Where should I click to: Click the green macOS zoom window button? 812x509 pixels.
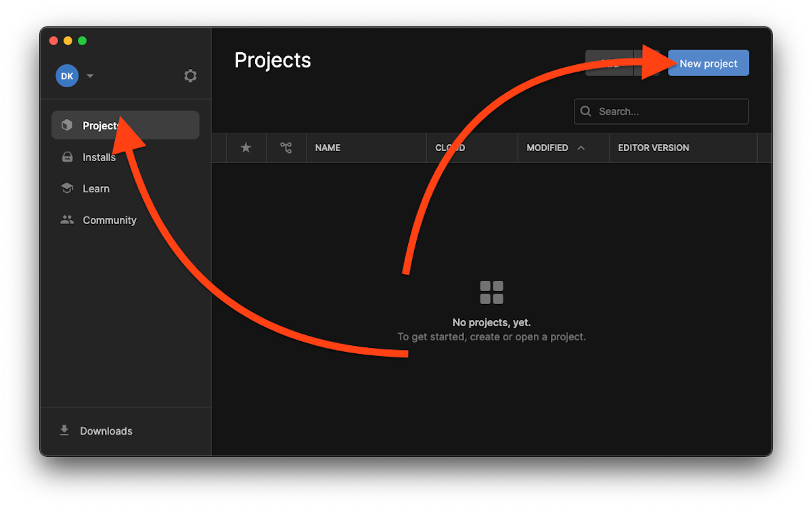click(x=82, y=41)
